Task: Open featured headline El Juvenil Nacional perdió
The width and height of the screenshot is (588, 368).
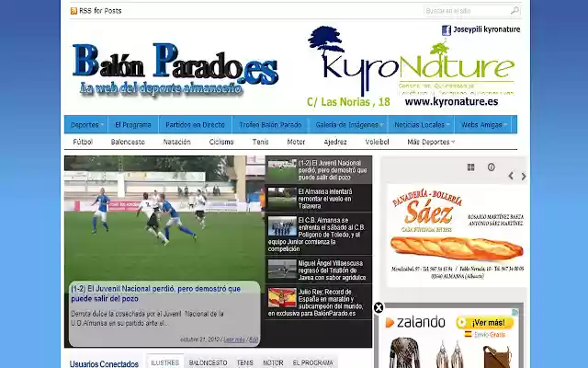Action: tap(155, 293)
